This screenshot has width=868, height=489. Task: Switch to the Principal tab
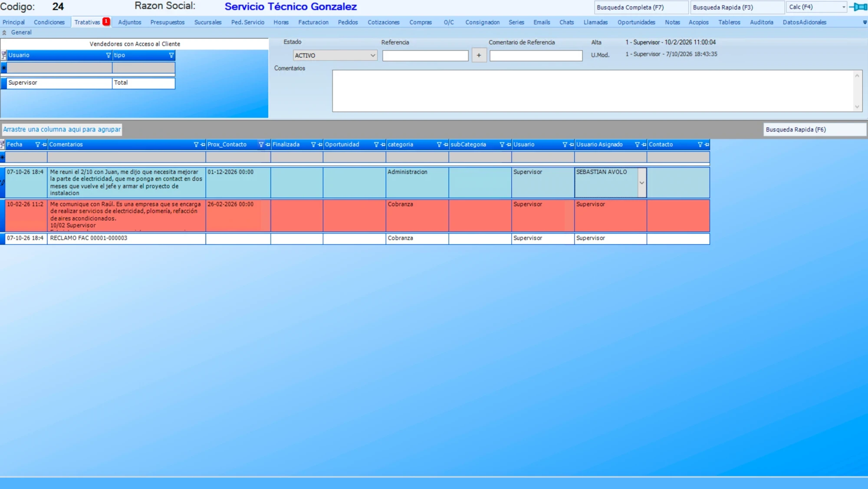pyautogui.click(x=13, y=22)
